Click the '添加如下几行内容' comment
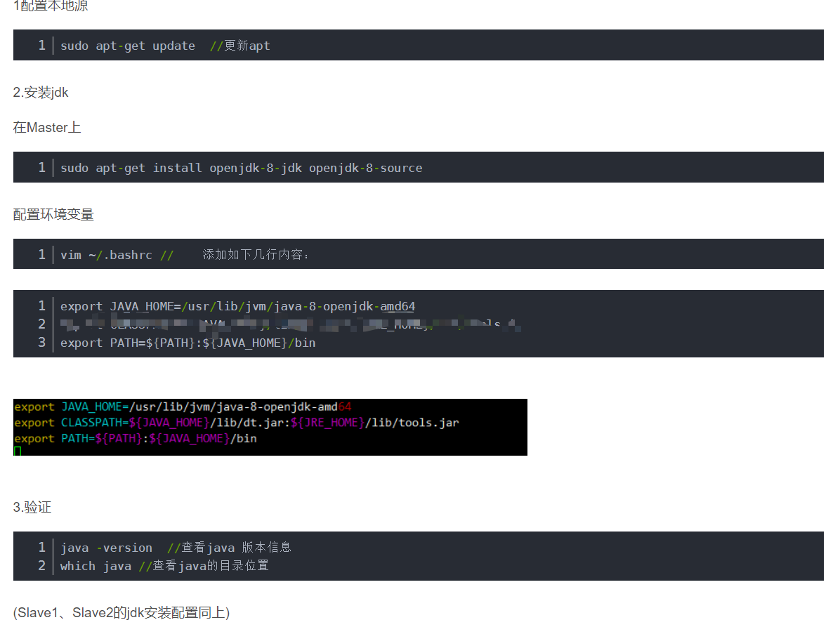The width and height of the screenshot is (840, 627). (x=256, y=254)
